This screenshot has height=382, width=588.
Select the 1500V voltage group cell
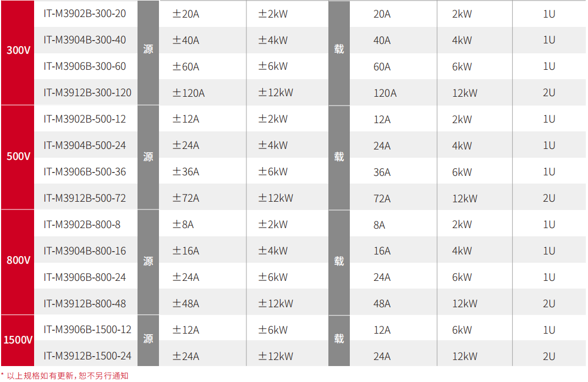pos(18,340)
